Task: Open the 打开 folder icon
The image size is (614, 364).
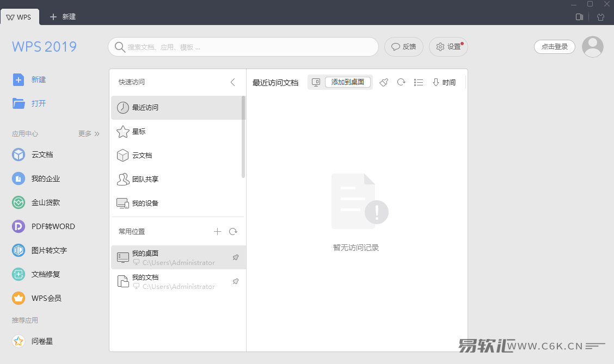Action: (x=19, y=103)
